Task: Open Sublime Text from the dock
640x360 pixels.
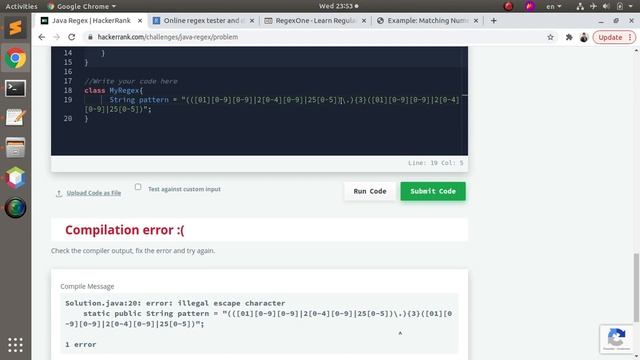Action: [x=16, y=28]
